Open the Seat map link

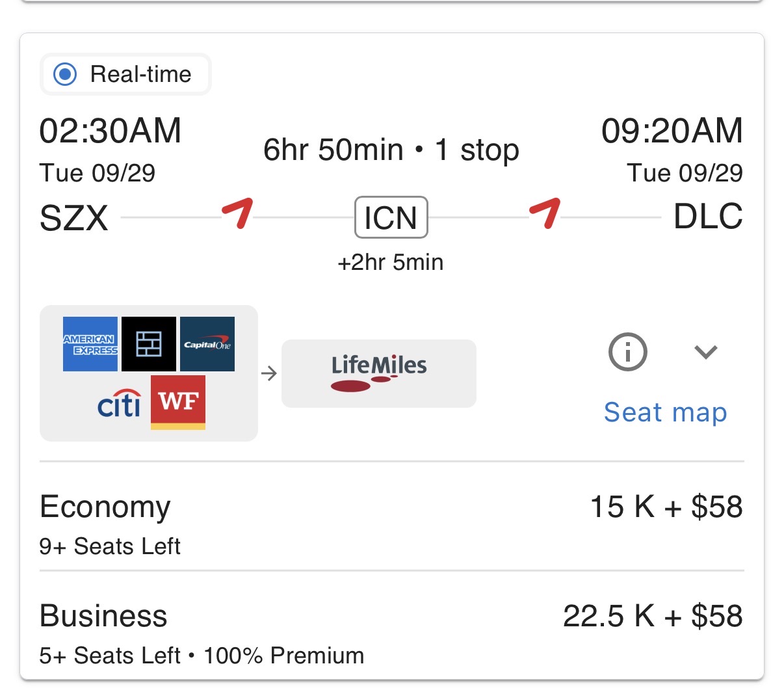pyautogui.click(x=665, y=412)
